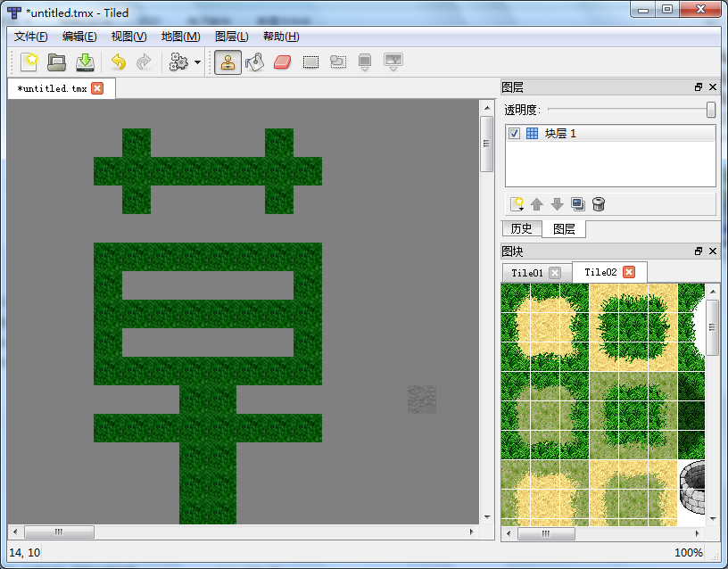728x569 pixels.
Task: Choose the insert tile object icon
Action: pyautogui.click(x=393, y=62)
